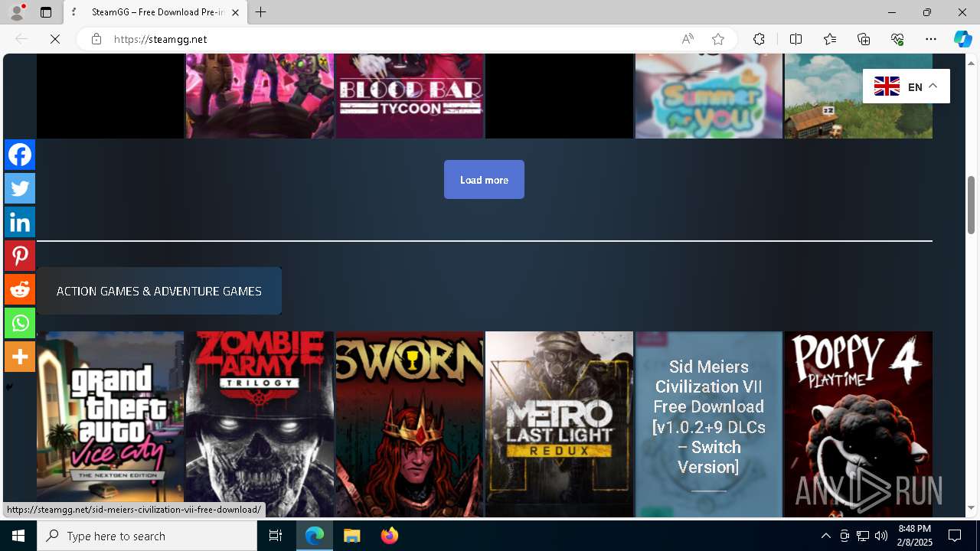Click scroll-up arrow on page scrollbar

coord(972,62)
